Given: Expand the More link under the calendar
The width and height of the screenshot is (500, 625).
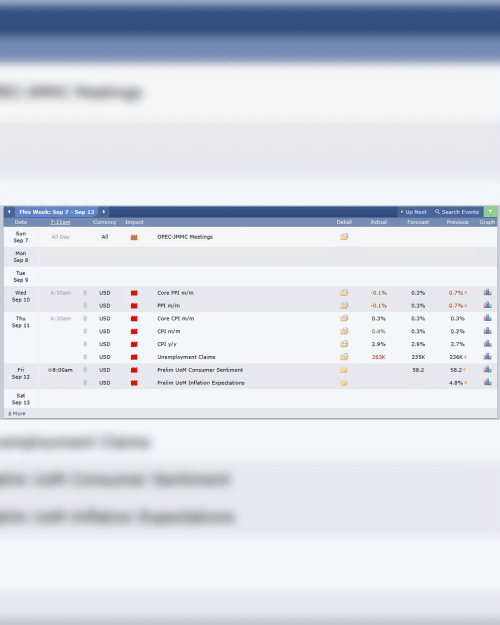Looking at the screenshot, I should (x=17, y=414).
